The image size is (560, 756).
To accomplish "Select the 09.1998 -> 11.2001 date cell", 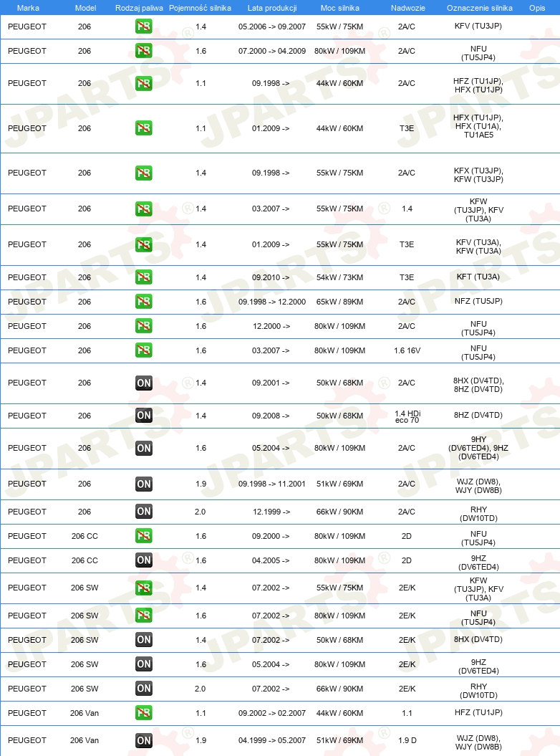I will click(x=272, y=484).
